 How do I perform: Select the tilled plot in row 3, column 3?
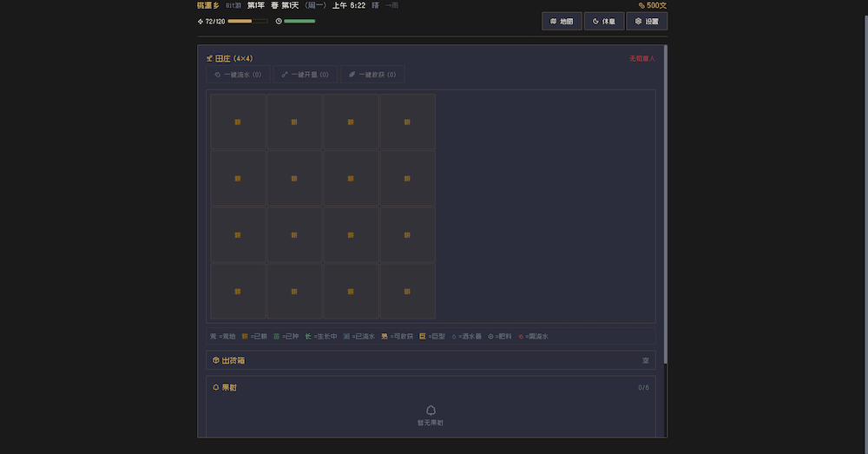pyautogui.click(x=351, y=234)
